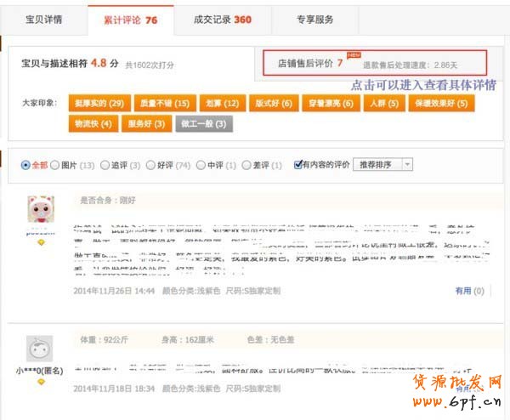Image resolution: width=510 pixels, height=420 pixels.
Task: Toggle the 有内容的评价 checkbox
Action: tap(299, 165)
